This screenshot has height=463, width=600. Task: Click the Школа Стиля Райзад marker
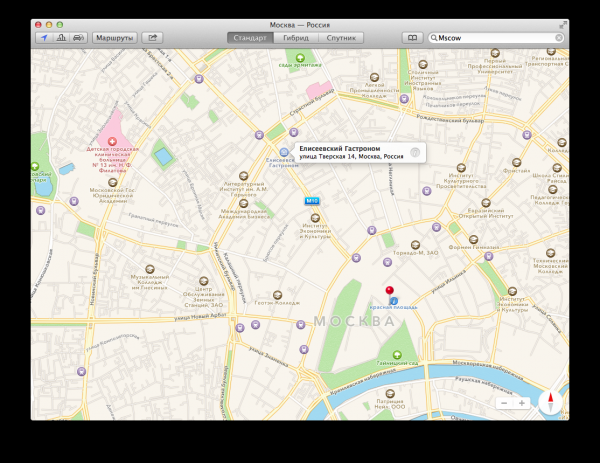(557, 168)
